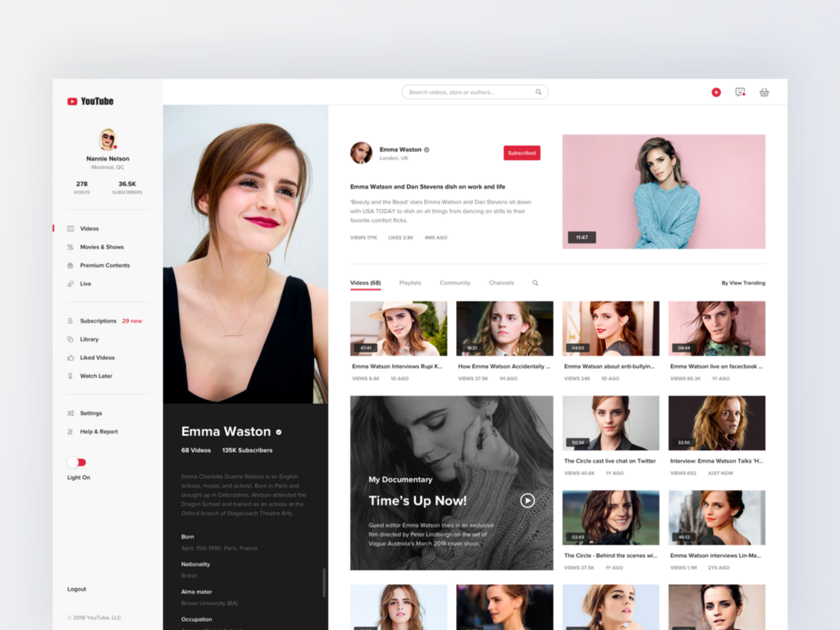Click Emma Waston's small channel avatar
This screenshot has width=840, height=630.
coord(361,153)
